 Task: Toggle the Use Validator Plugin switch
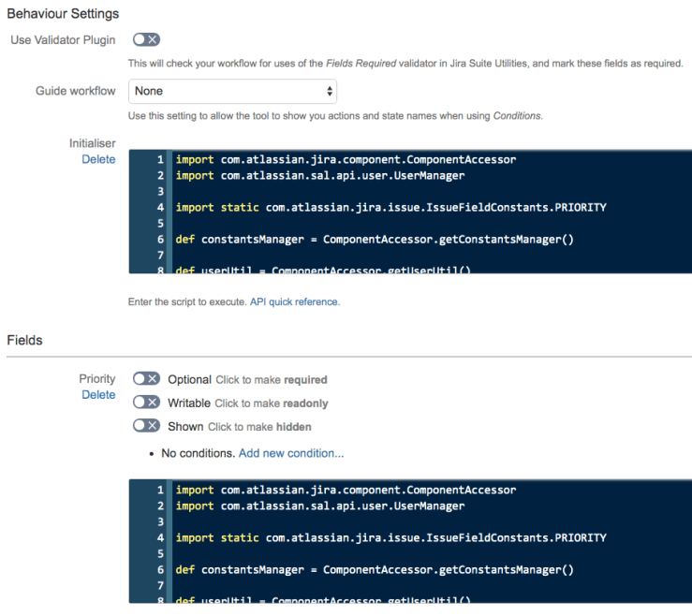(x=146, y=39)
